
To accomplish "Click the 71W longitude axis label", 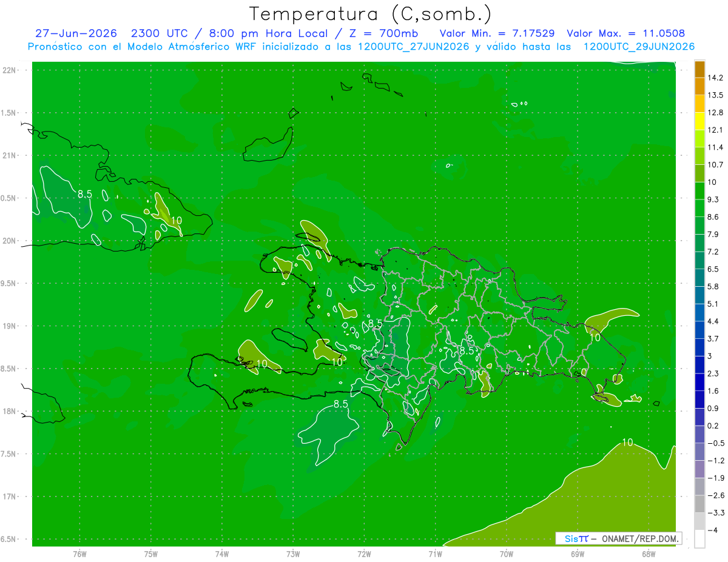I will (435, 554).
